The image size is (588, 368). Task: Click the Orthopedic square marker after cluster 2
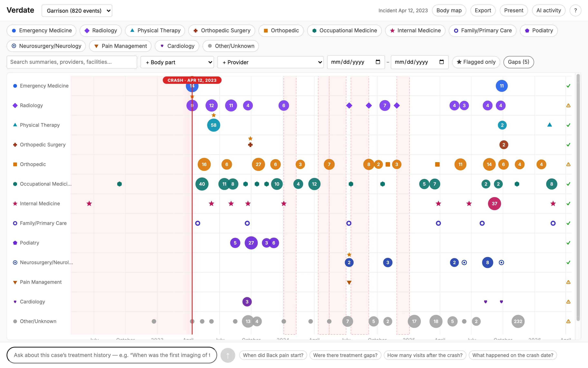[x=388, y=165]
